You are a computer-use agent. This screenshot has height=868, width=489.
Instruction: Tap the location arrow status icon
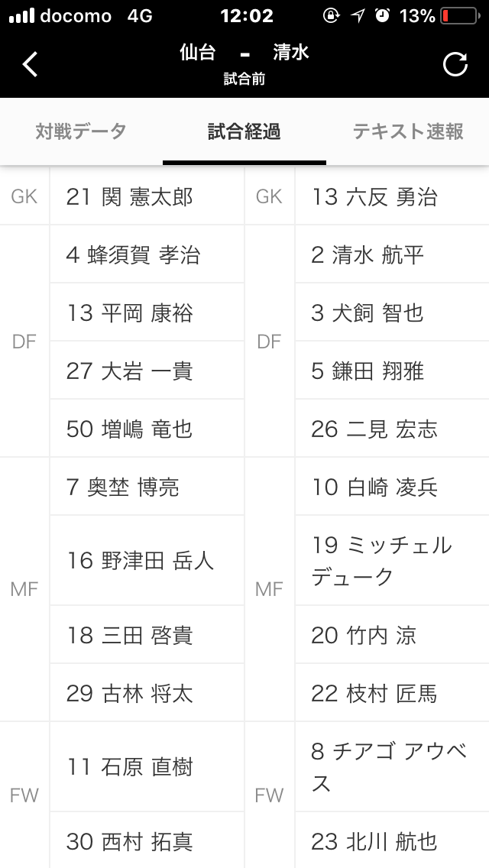click(x=358, y=15)
